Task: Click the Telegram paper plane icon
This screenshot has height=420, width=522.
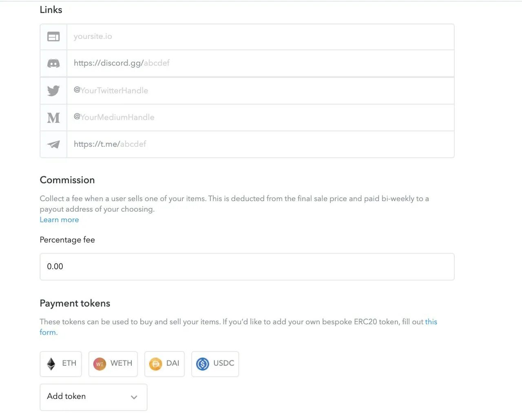Action: click(x=53, y=144)
